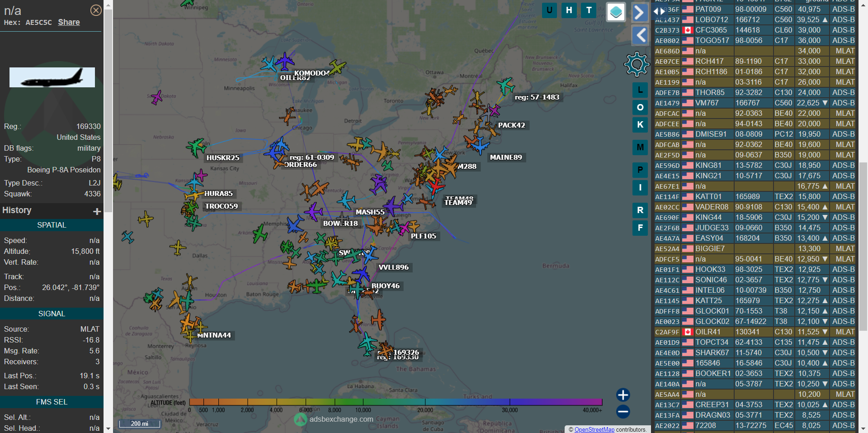Open the map layer switcher icon

coord(616,12)
